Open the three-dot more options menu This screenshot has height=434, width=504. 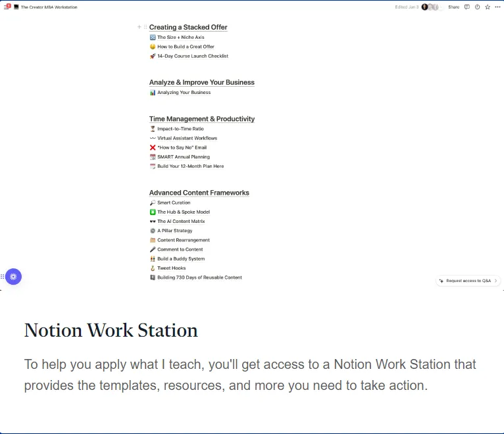[497, 7]
